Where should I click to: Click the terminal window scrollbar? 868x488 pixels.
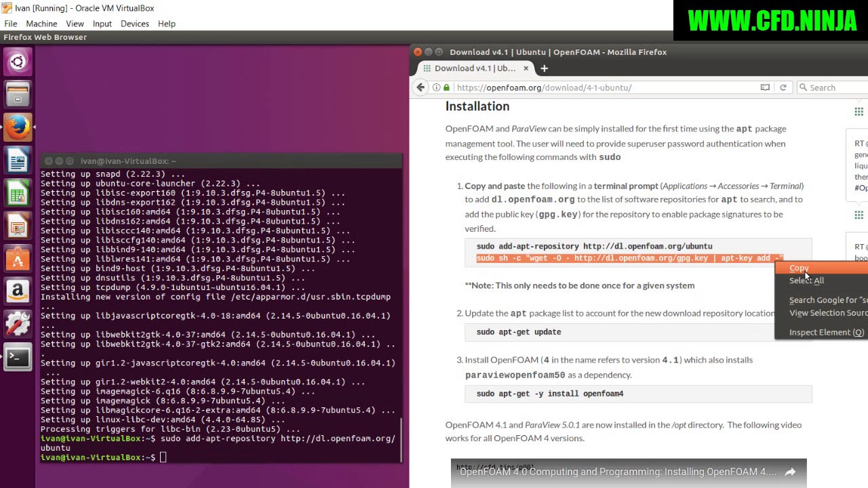pyautogui.click(x=401, y=439)
